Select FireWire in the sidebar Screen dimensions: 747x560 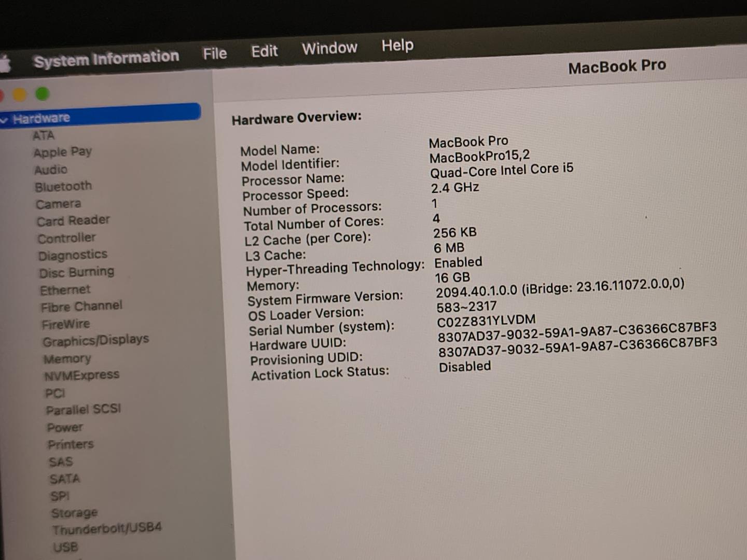66,325
